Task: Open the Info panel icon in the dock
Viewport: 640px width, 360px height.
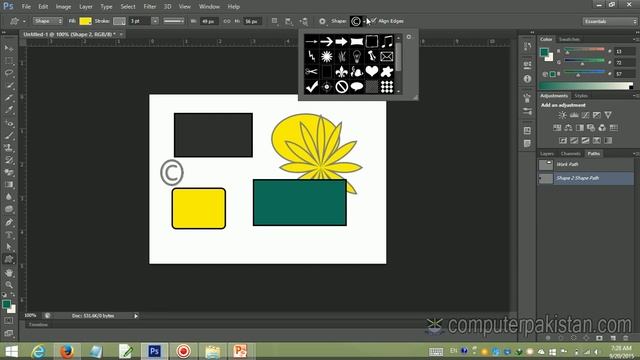Action: tap(527, 78)
